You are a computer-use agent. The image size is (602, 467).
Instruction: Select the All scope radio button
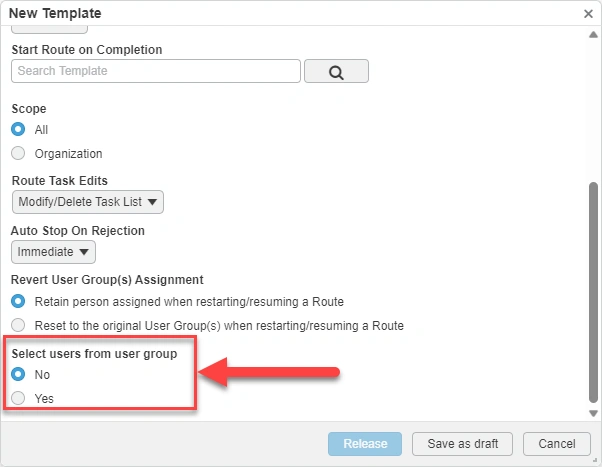(x=18, y=130)
